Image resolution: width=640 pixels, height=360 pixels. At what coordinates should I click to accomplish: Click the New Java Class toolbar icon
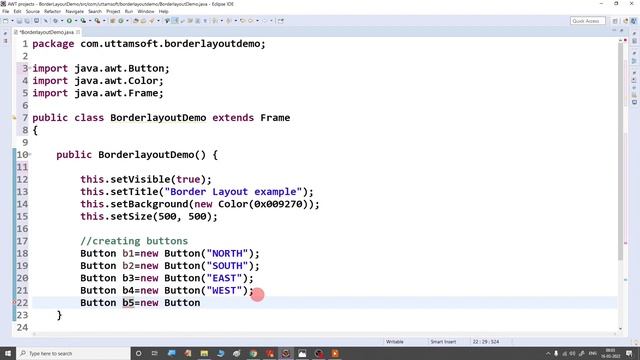(120, 21)
